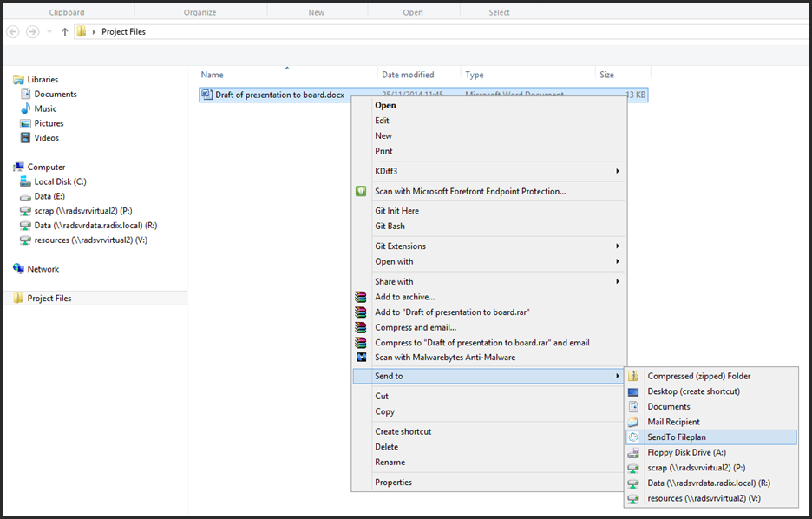This screenshot has width=812, height=519.
Task: Select Libraries in navigation pane
Action: point(43,79)
